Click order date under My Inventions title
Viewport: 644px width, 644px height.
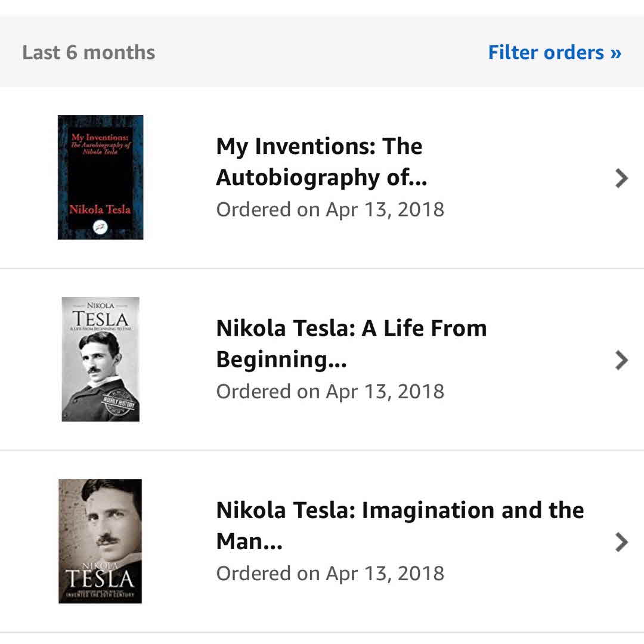(330, 210)
